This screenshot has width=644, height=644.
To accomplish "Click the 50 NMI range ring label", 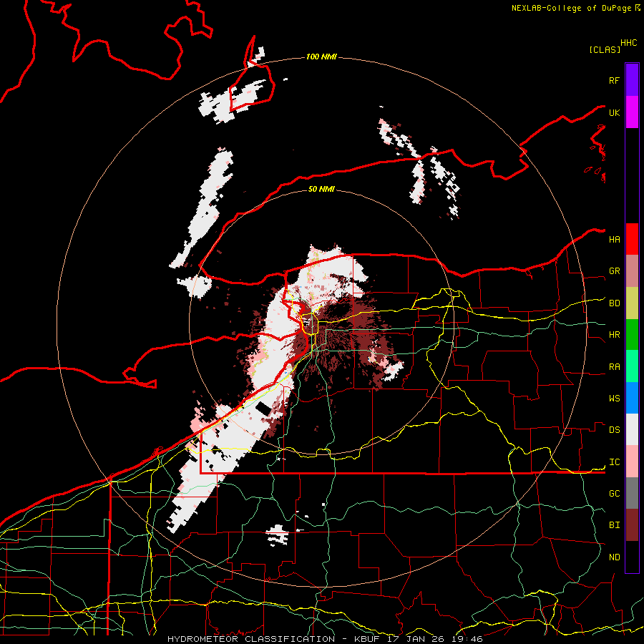I will pos(321,189).
